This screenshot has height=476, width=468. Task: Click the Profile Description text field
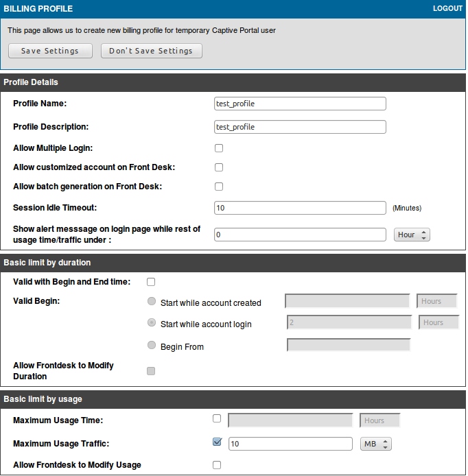[300, 127]
